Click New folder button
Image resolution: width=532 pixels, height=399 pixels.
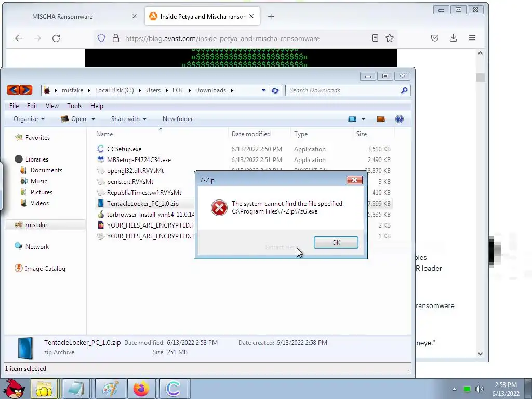click(178, 119)
